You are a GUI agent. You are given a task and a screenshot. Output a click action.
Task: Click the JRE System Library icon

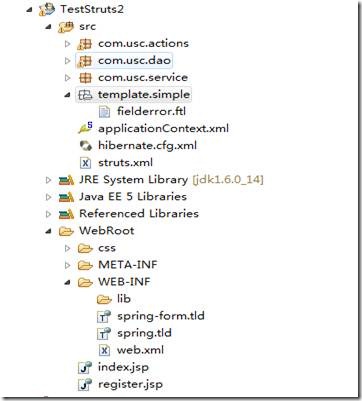click(x=66, y=180)
